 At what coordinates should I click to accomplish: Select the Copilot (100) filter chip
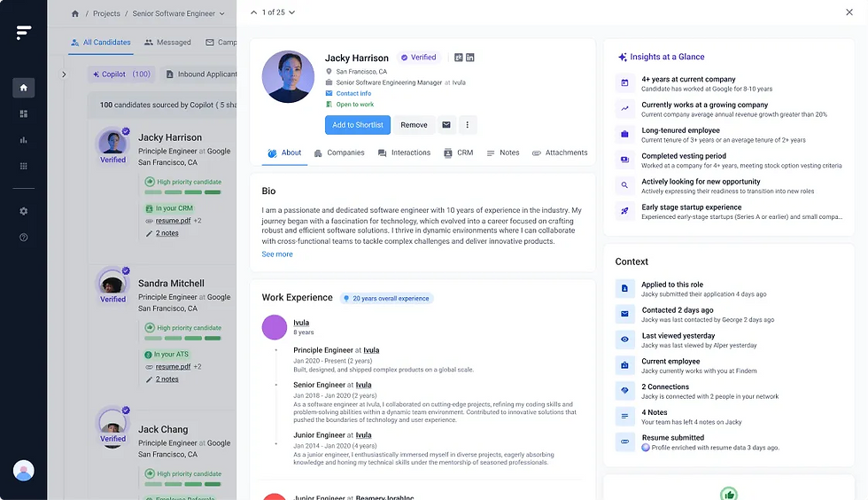coord(122,74)
